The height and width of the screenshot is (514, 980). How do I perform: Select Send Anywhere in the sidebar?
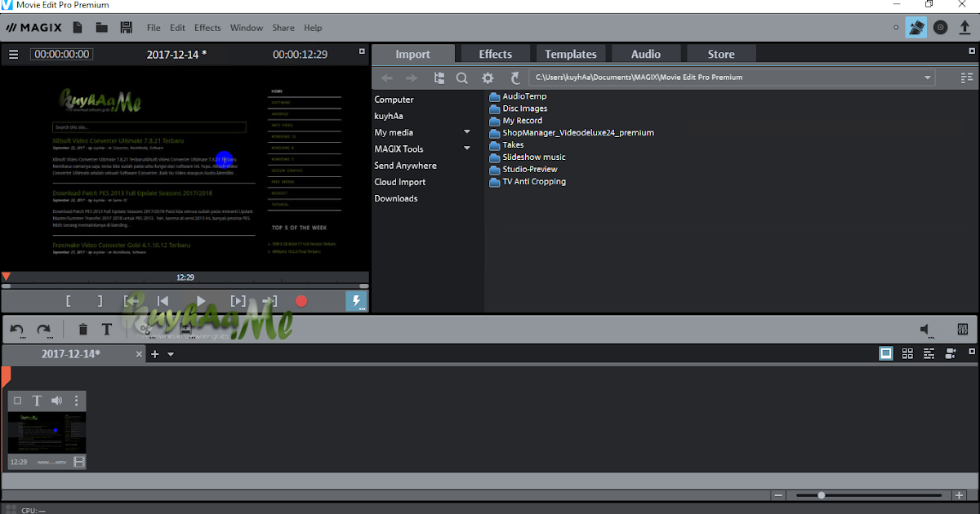coord(405,166)
